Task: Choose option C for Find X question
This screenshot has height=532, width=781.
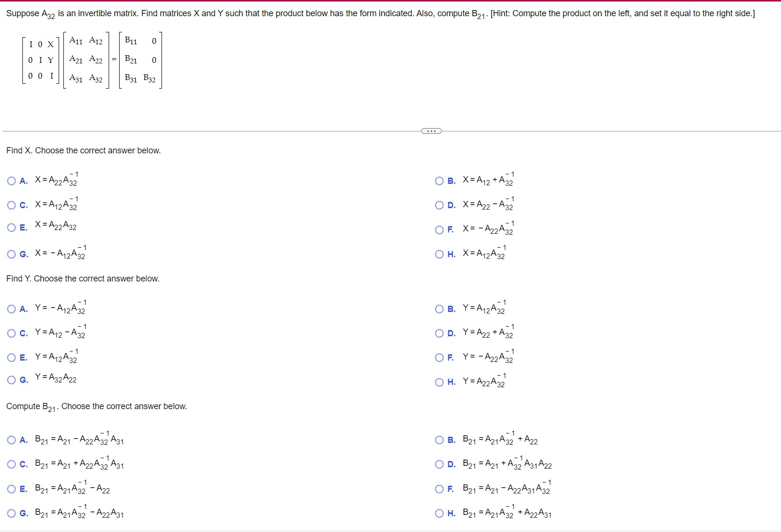Action: pos(11,205)
